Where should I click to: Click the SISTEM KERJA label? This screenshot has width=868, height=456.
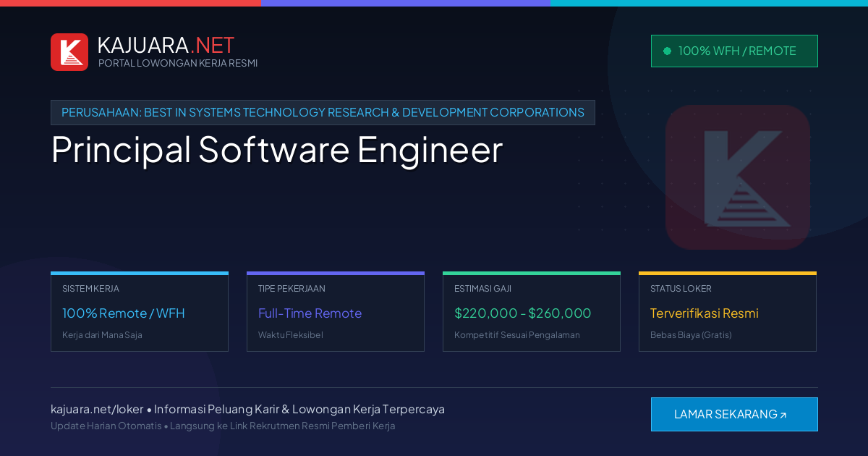(x=90, y=288)
